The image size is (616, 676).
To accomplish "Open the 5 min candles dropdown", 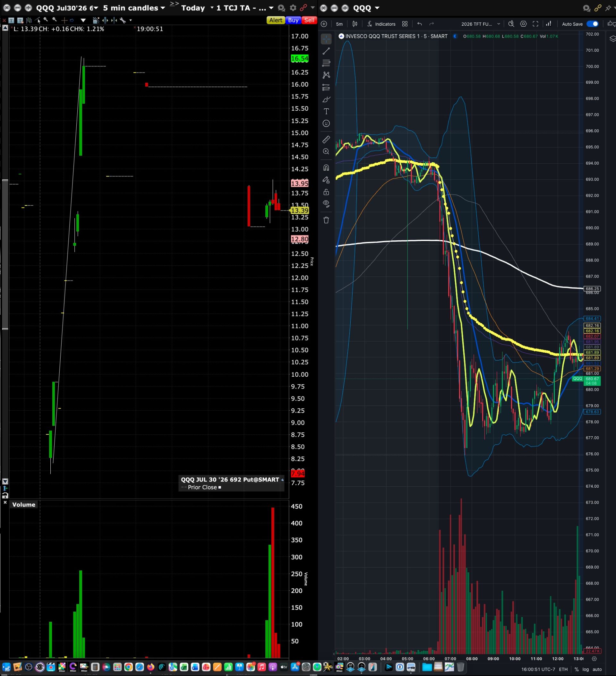I will pos(134,8).
